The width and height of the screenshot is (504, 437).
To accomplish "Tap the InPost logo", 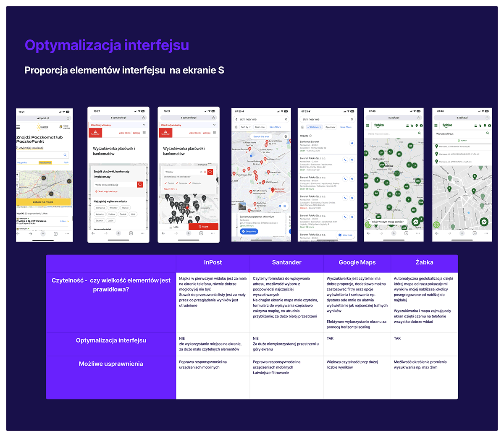I will pyautogui.click(x=43, y=127).
